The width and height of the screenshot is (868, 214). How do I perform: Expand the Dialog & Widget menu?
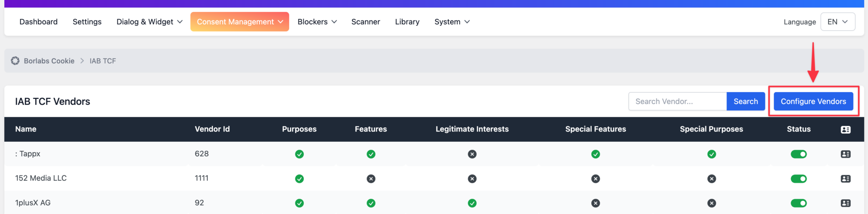pyautogui.click(x=150, y=22)
